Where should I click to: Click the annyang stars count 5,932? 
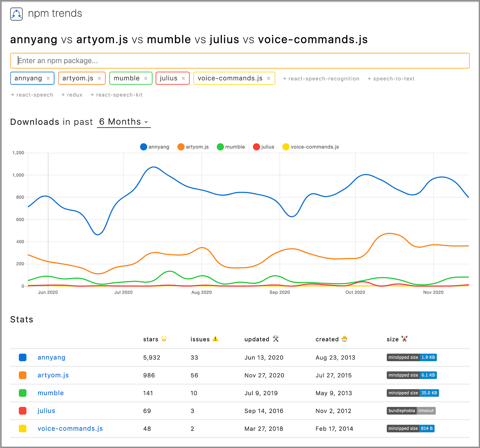pyautogui.click(x=152, y=357)
